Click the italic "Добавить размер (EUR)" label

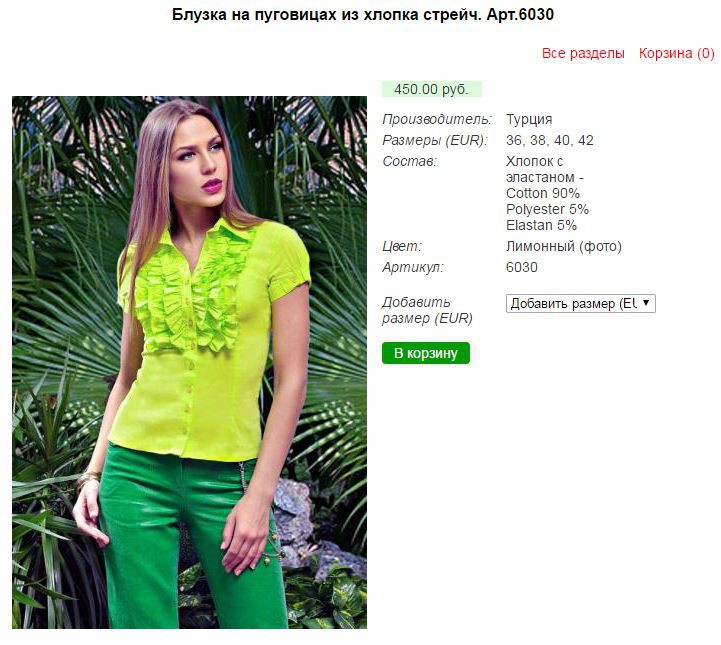pos(427,310)
